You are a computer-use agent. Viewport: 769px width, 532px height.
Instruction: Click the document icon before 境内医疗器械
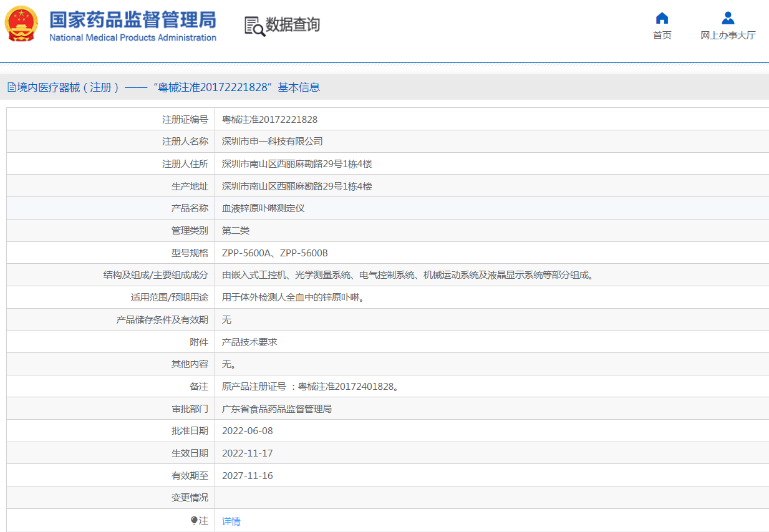(11, 87)
